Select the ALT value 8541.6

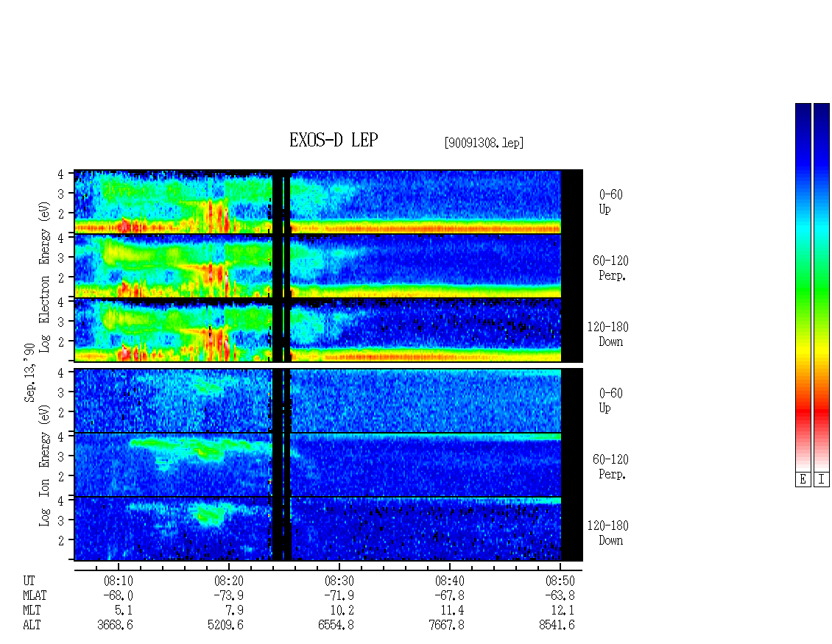(x=557, y=626)
